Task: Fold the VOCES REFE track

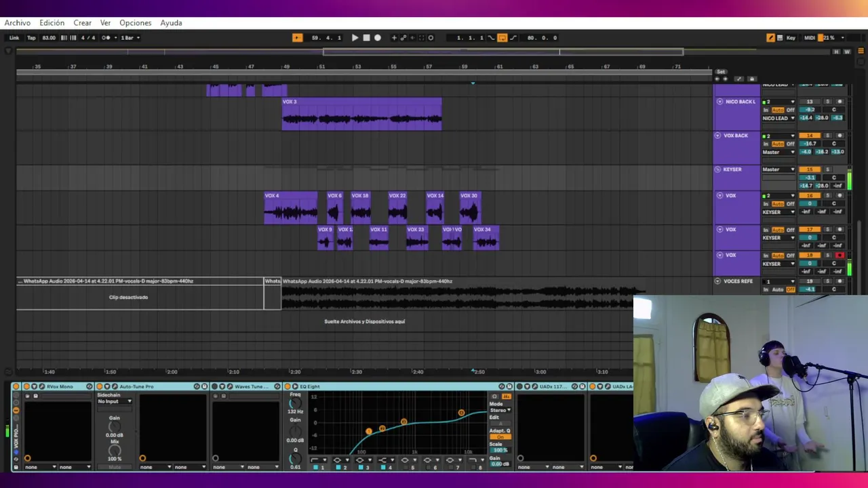Action: 717,281
